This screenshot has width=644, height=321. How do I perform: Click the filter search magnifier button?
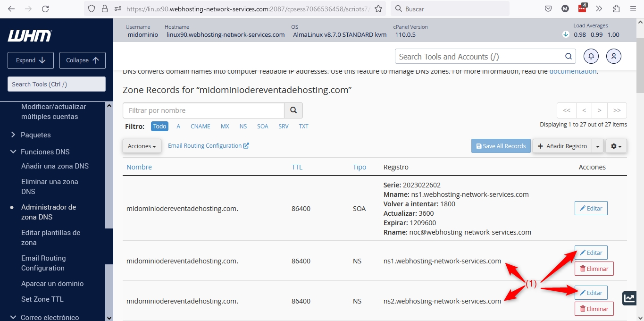pyautogui.click(x=293, y=110)
